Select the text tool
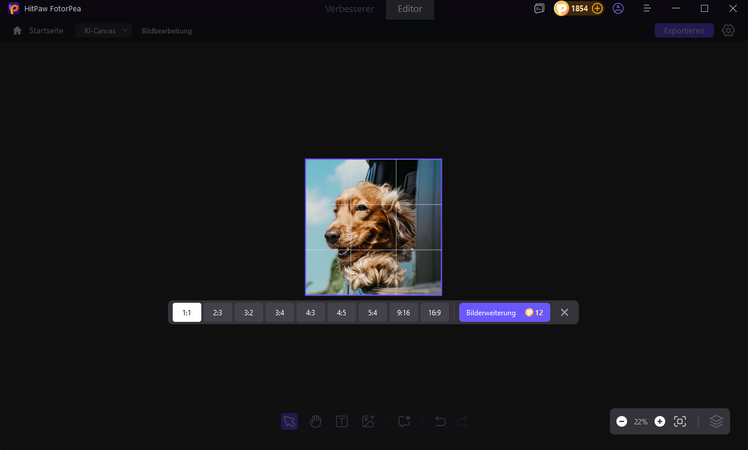This screenshot has height=450, width=748. coord(342,421)
